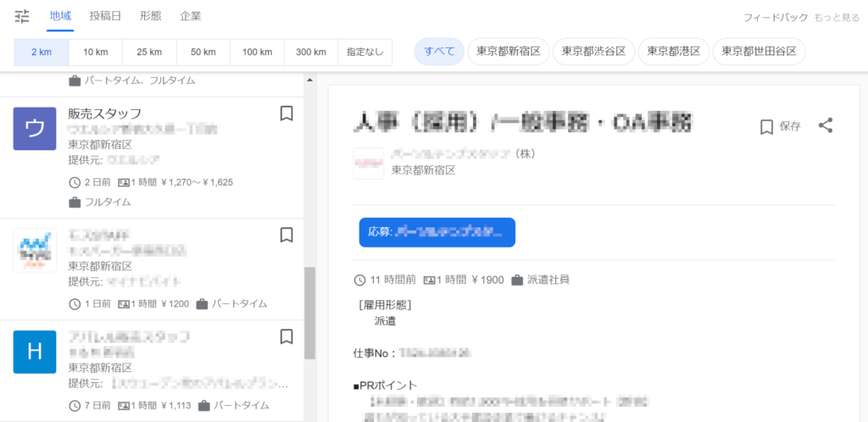
Task: Open the filter settings sliders icon
Action: (x=22, y=16)
